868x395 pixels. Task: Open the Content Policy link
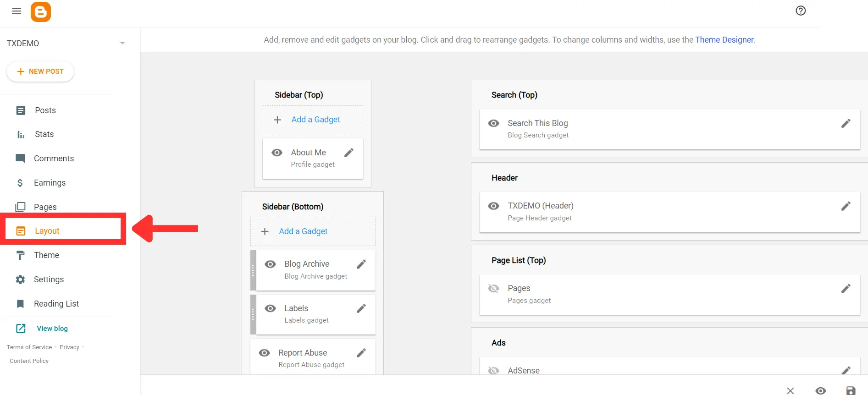[x=29, y=361]
